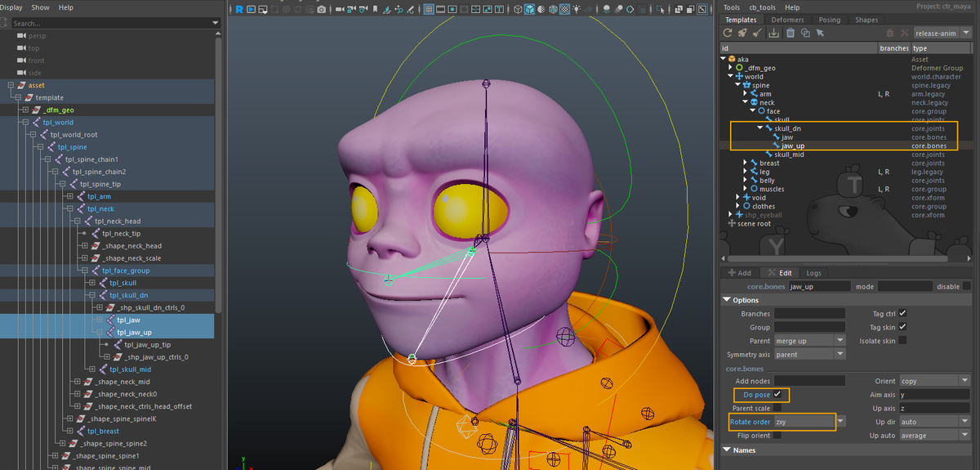Click the expand panel icon at toolbar end
The width and height of the screenshot is (980, 470).
(702, 9)
